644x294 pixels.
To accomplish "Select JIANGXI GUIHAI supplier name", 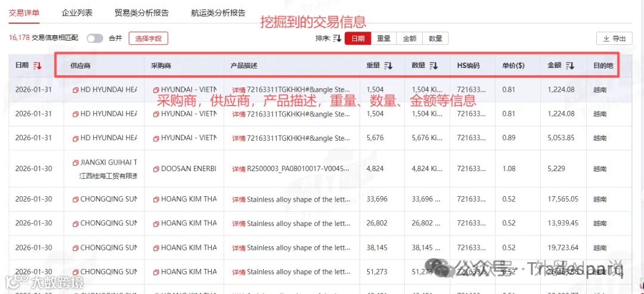I will tap(109, 163).
